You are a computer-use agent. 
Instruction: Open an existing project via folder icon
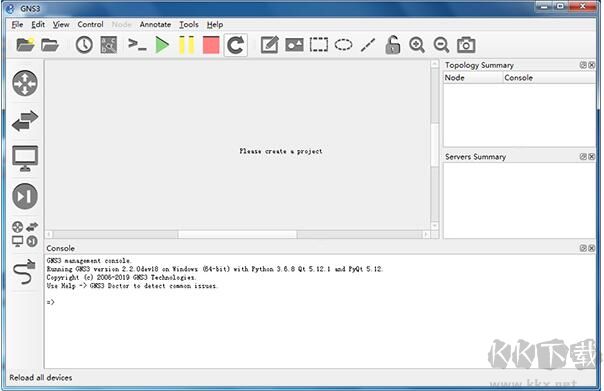click(x=50, y=45)
